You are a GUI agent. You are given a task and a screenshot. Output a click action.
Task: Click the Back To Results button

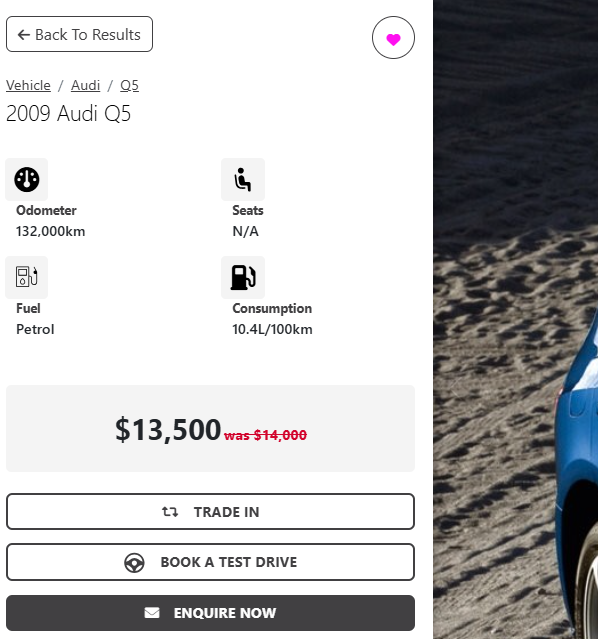point(79,34)
